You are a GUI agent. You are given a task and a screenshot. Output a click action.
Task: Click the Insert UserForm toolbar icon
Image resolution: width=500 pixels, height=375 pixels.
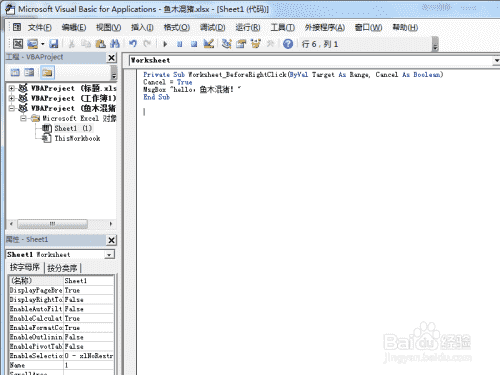[x=32, y=44]
